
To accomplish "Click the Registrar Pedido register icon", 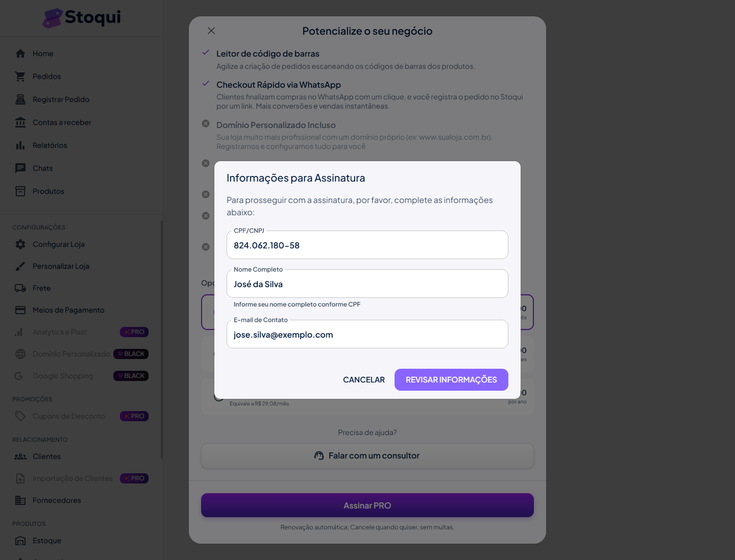I will tap(20, 99).
